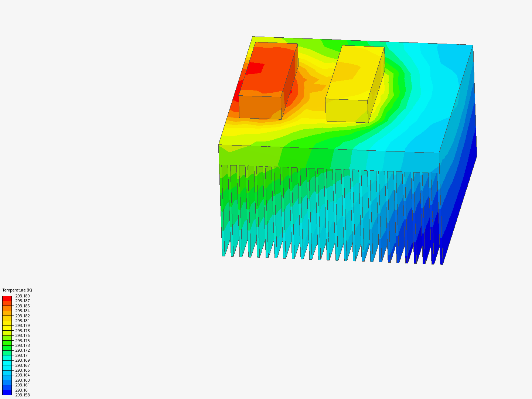Image resolution: width=532 pixels, height=399 pixels.
Task: Click the legend value 293.158
Action: [23, 395]
